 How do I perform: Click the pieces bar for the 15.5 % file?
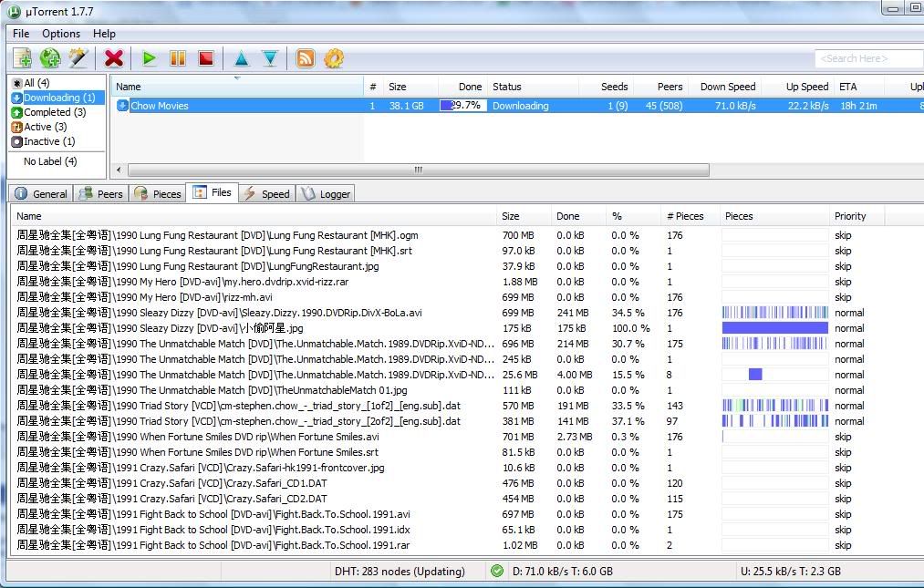tap(775, 375)
